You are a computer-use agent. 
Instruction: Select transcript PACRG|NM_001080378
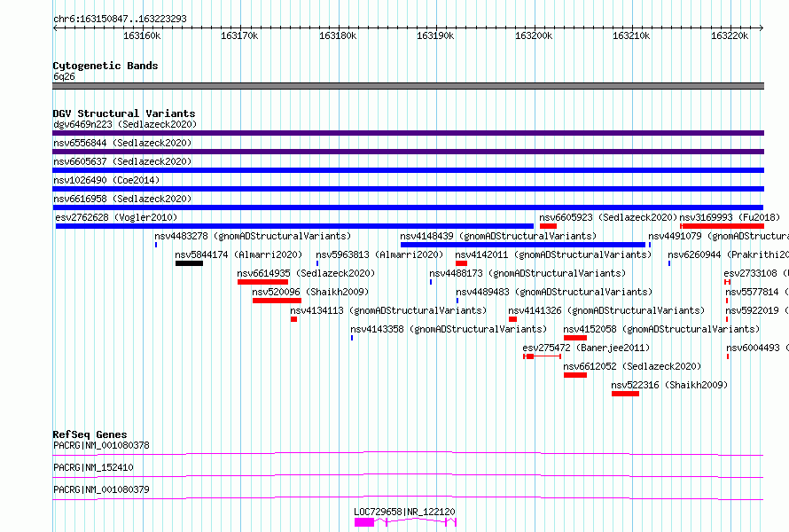[408, 454]
